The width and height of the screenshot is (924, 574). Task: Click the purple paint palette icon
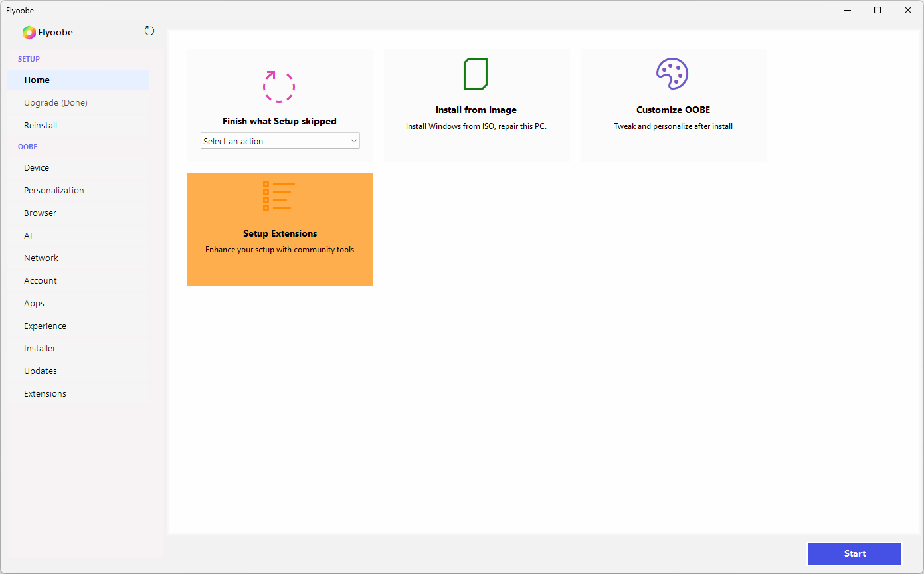pyautogui.click(x=672, y=74)
